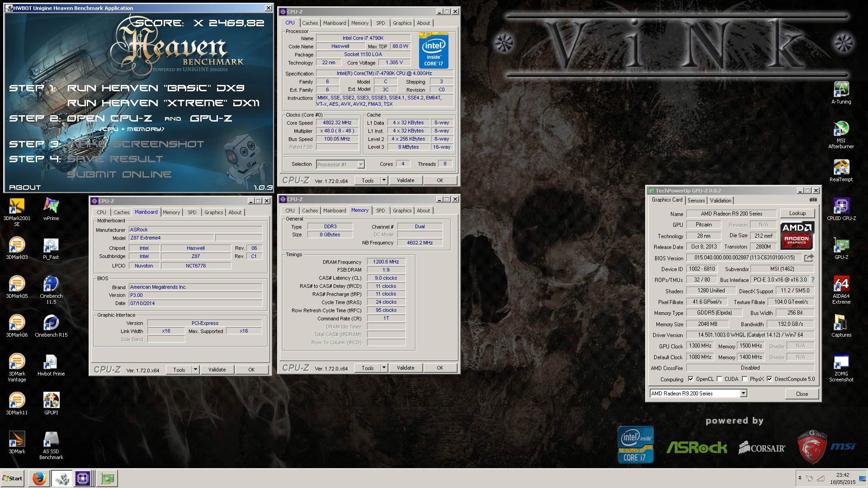
Task: Open 3DMark Vantage icon
Action: pos(17,367)
